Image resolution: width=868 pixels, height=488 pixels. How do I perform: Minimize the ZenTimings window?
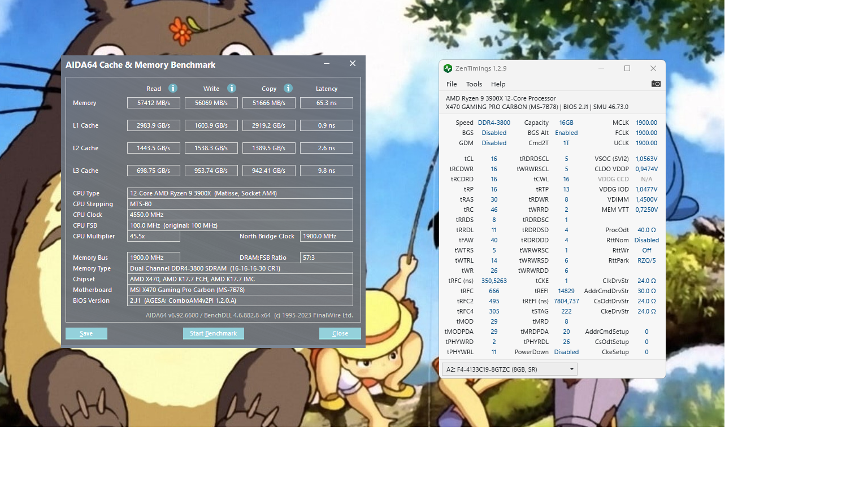coord(601,68)
